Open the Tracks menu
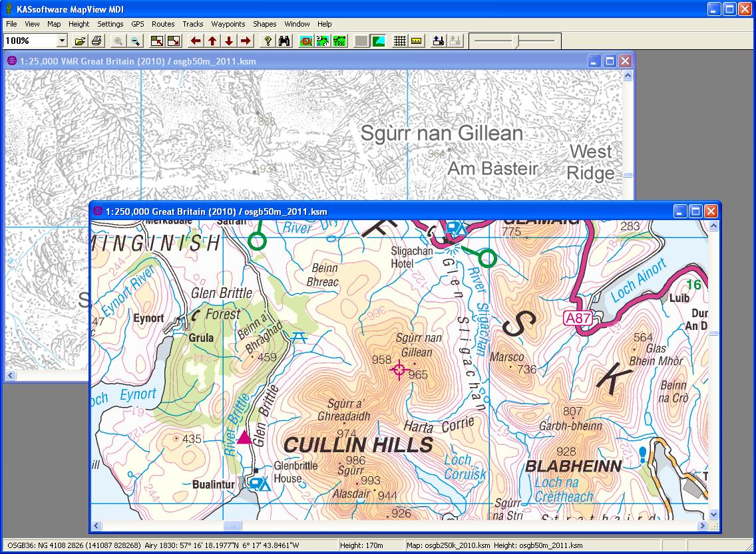The width and height of the screenshot is (756, 554). (x=193, y=23)
